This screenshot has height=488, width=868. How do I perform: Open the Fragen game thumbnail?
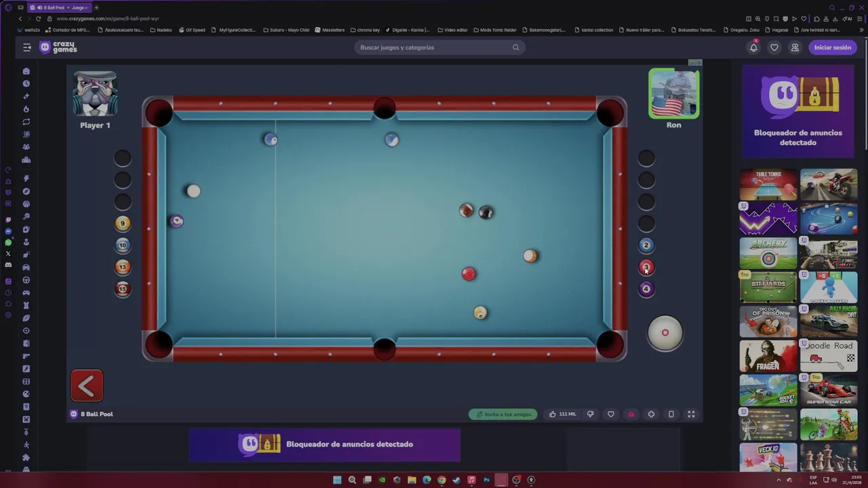(x=768, y=356)
